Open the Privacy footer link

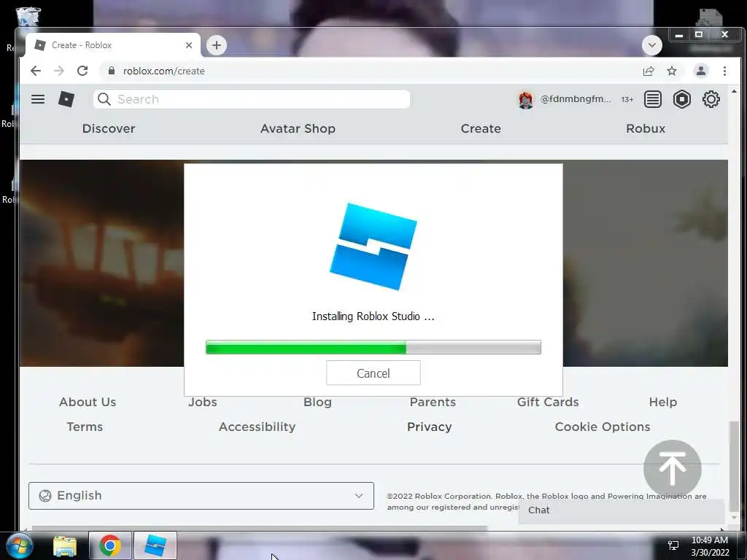click(x=429, y=427)
